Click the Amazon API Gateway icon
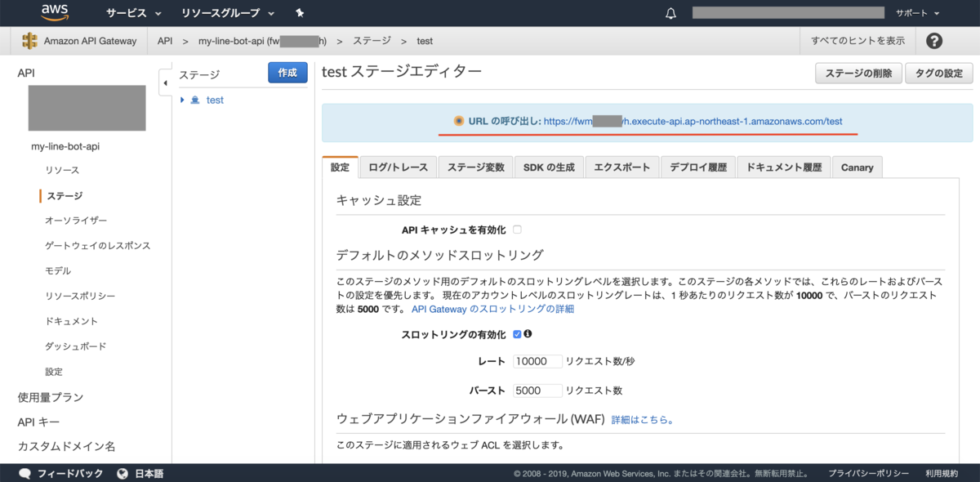This screenshot has width=980, height=482. pos(30,41)
